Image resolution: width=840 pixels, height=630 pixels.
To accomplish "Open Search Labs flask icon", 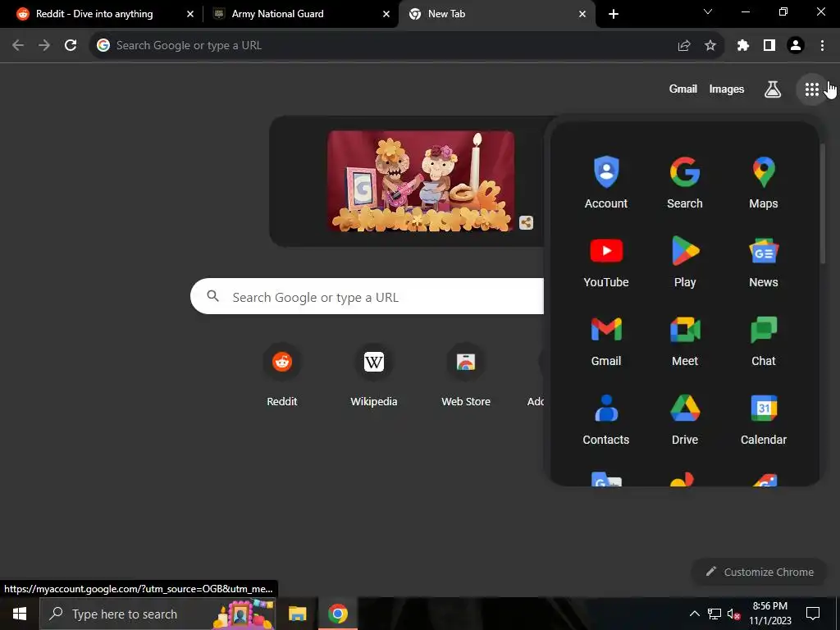I will pyautogui.click(x=772, y=89).
